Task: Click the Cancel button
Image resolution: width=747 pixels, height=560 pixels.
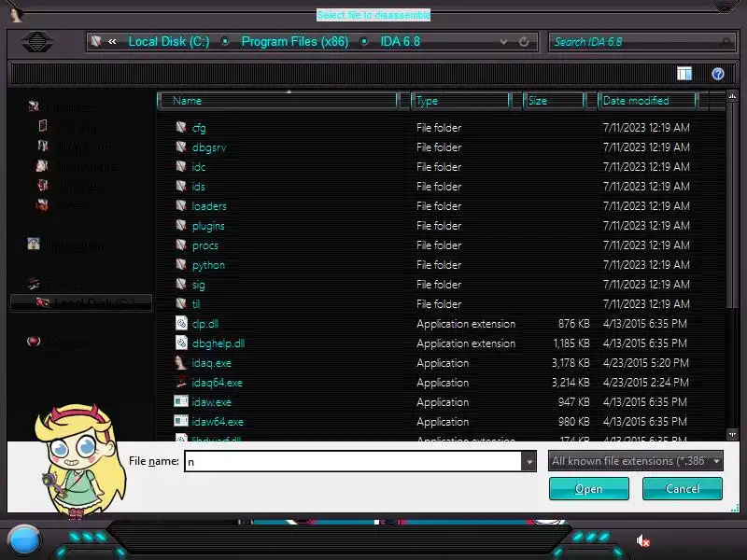Action: click(x=683, y=489)
